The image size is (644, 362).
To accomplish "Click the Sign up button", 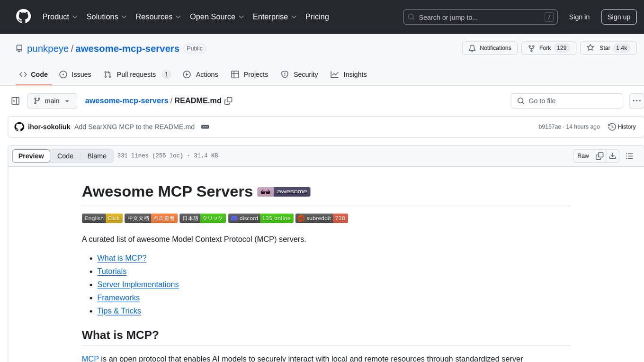I will 619,17.
